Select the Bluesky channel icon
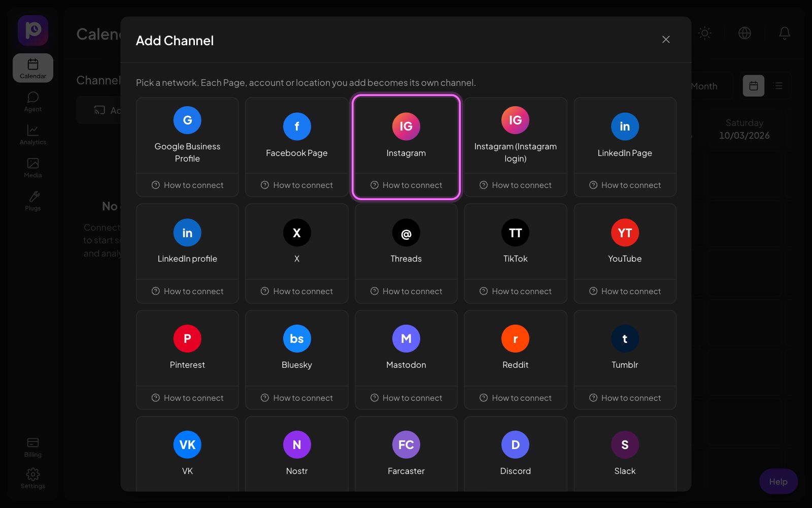The height and width of the screenshot is (508, 812). (297, 339)
